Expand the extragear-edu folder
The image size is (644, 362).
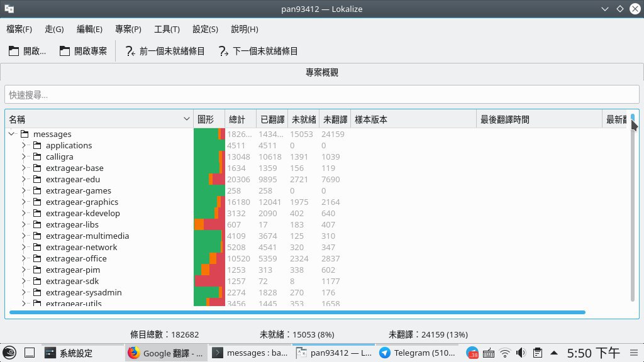click(x=24, y=179)
